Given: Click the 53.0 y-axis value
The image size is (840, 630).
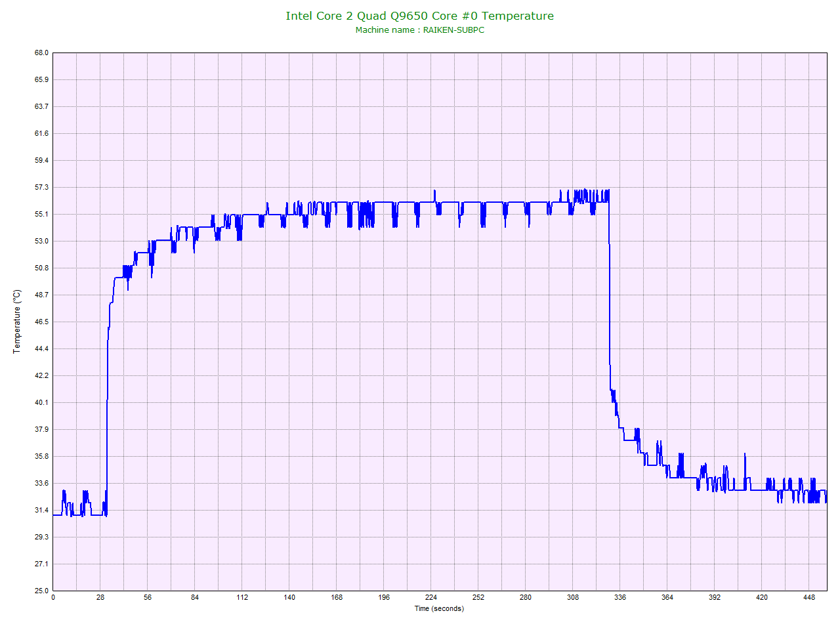Looking at the screenshot, I should click(x=41, y=241).
